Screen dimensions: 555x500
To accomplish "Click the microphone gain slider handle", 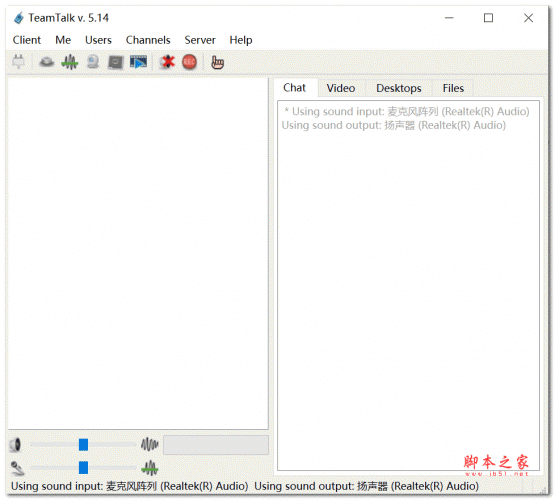I will [x=84, y=467].
